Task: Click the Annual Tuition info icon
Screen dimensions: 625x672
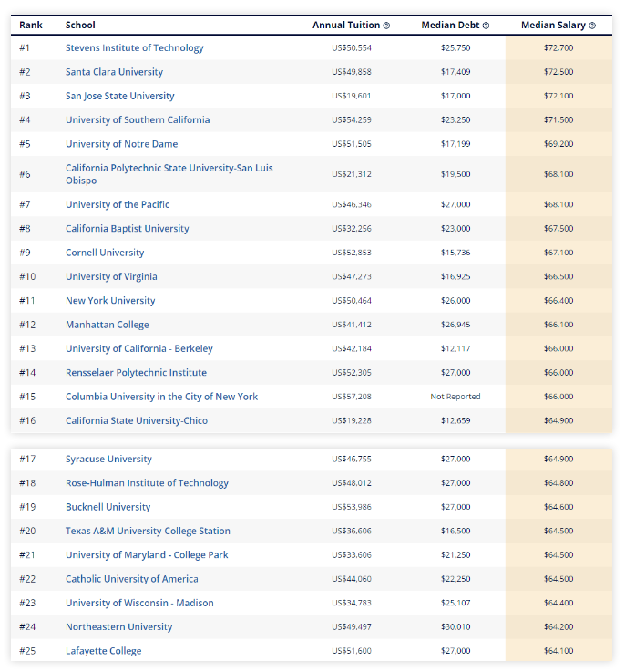Action: pos(386,26)
